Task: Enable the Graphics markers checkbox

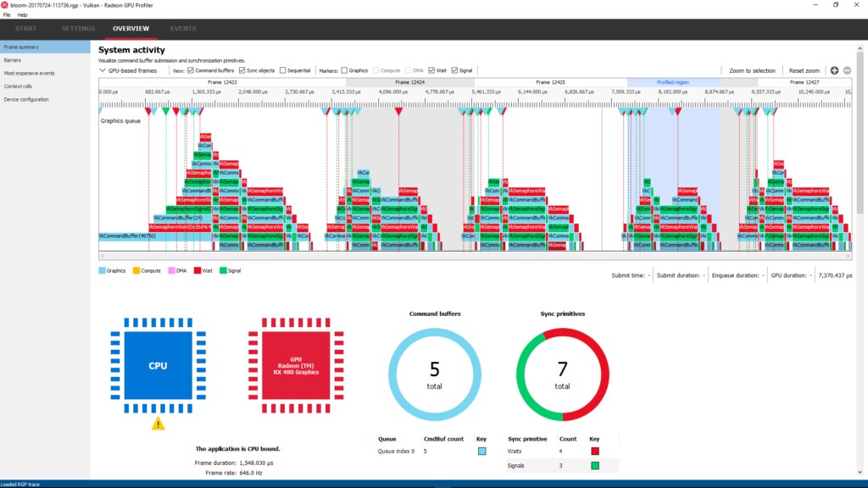Action: point(344,70)
